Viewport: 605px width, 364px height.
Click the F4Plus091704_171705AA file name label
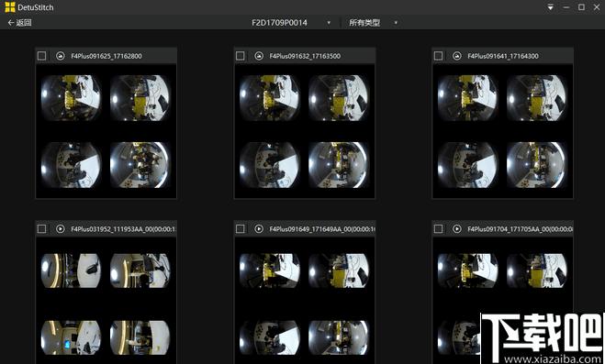point(521,229)
